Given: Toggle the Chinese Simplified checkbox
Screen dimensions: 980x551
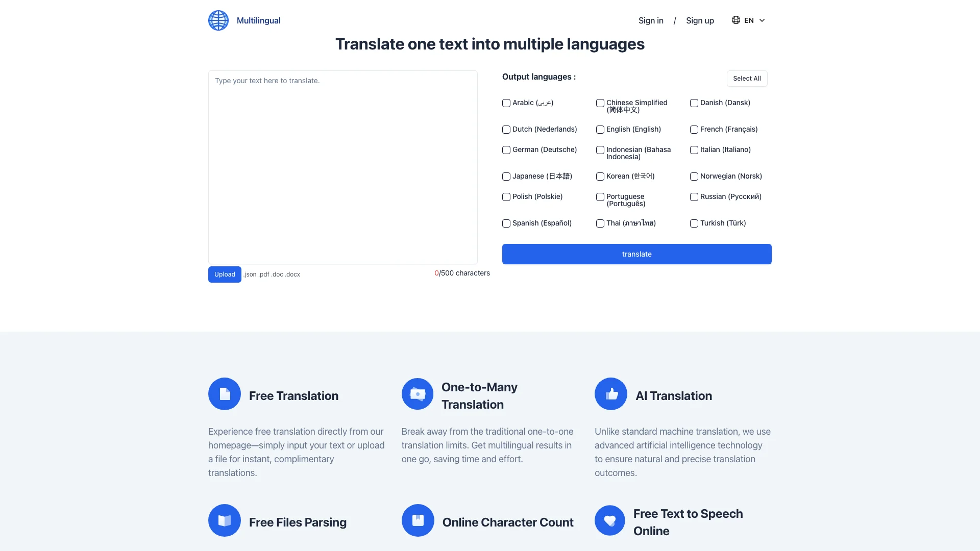Looking at the screenshot, I should [600, 102].
